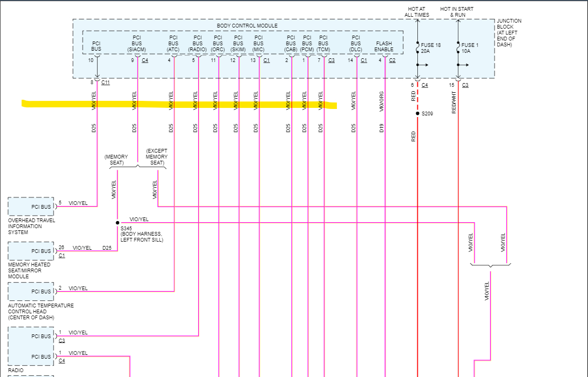Click the PCI BUS (DLC) terminal
This screenshot has width=588, height=377.
[x=355, y=44]
